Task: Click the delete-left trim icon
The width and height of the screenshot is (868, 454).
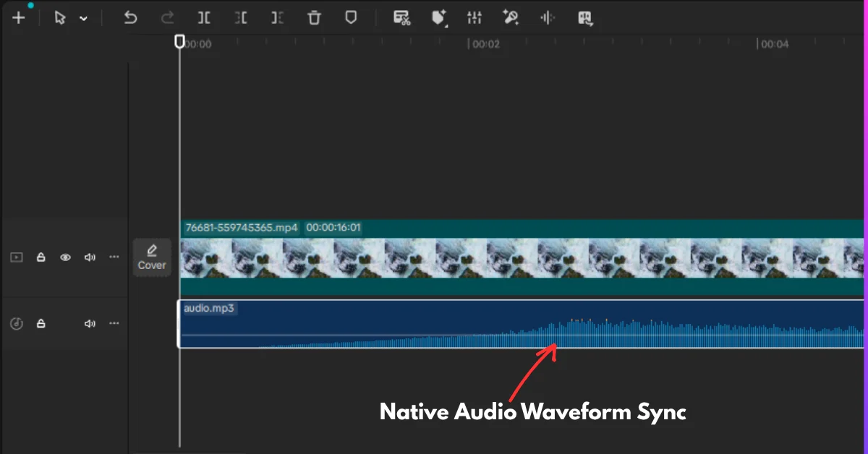Action: point(241,17)
